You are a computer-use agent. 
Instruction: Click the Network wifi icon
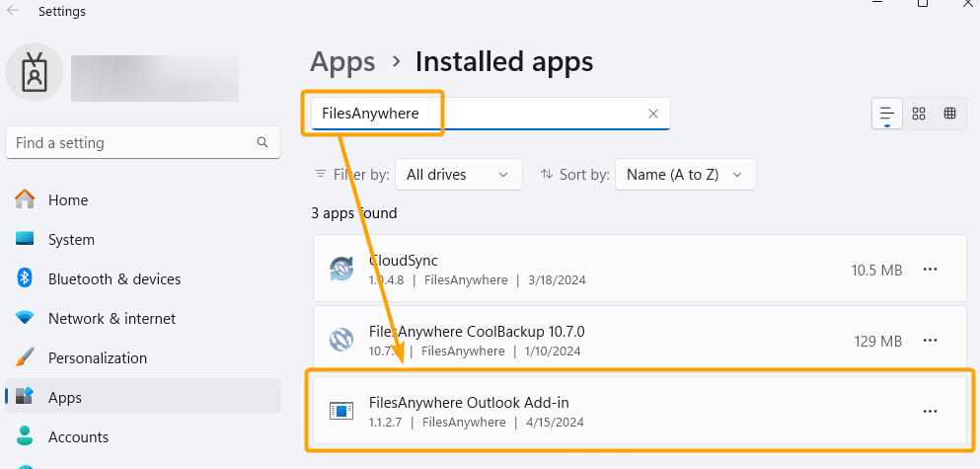(25, 318)
